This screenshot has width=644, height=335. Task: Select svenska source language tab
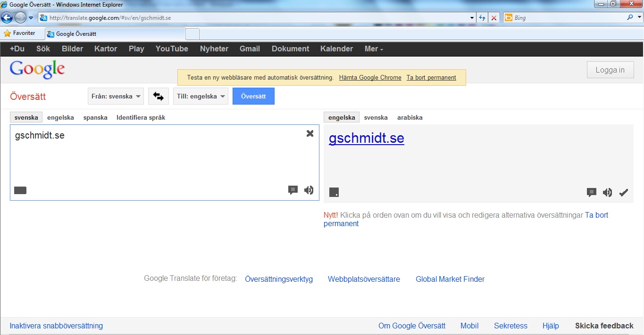tap(26, 117)
